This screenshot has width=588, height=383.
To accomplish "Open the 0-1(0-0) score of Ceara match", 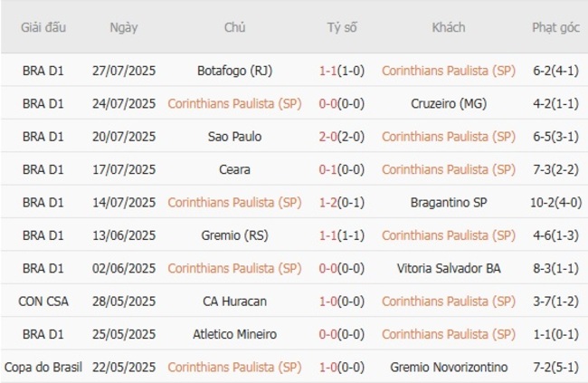I will (x=342, y=169).
